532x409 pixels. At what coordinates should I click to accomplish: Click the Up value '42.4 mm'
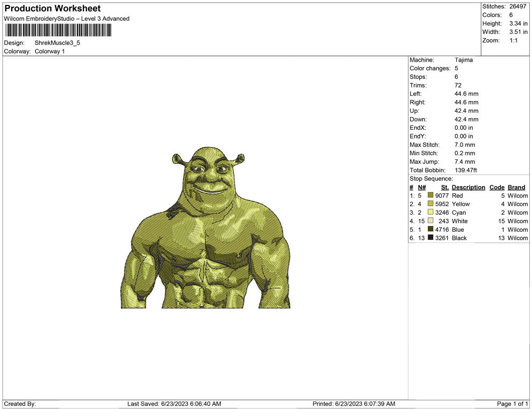pyautogui.click(x=466, y=111)
